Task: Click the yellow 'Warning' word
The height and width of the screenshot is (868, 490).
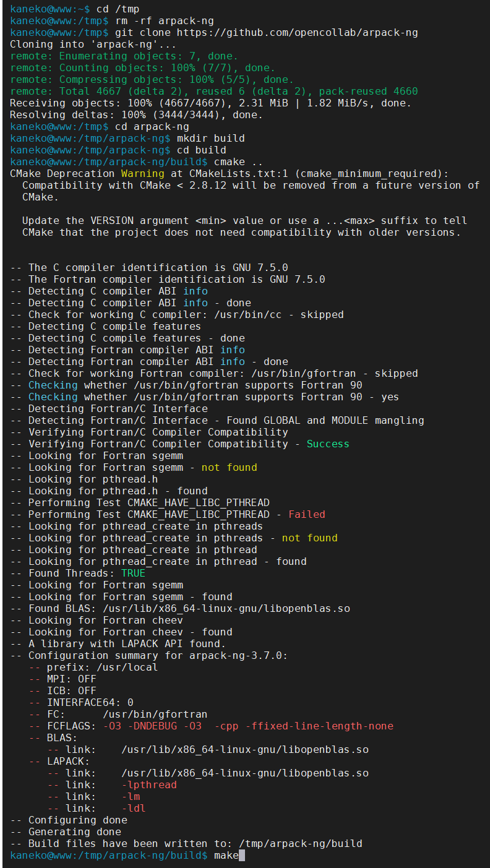Action: click(142, 173)
